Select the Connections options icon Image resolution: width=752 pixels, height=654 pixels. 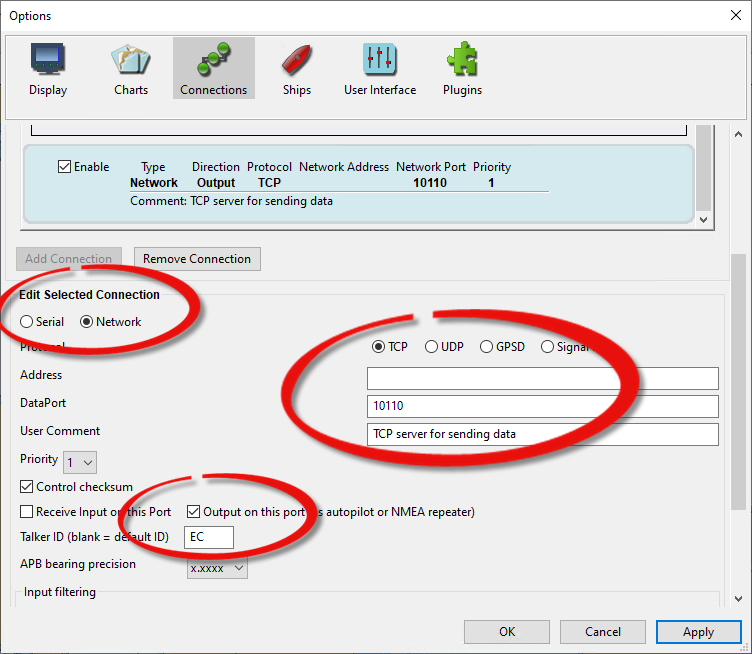[x=213, y=70]
